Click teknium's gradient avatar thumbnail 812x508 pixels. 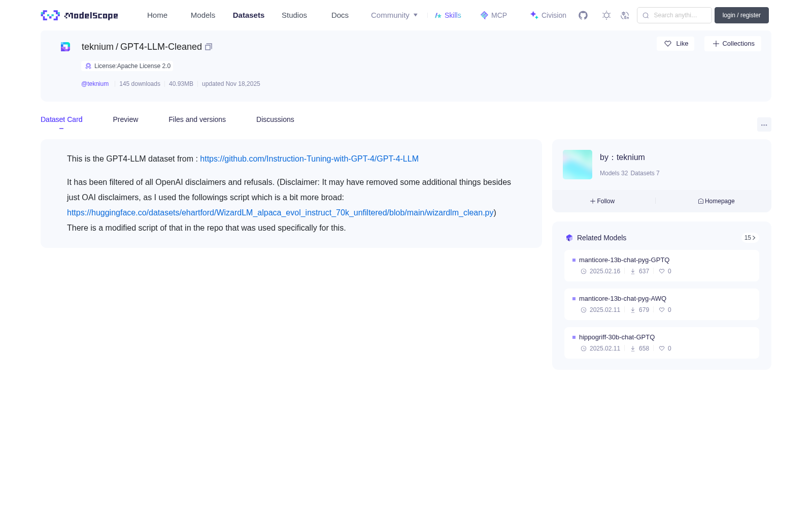coord(578,165)
